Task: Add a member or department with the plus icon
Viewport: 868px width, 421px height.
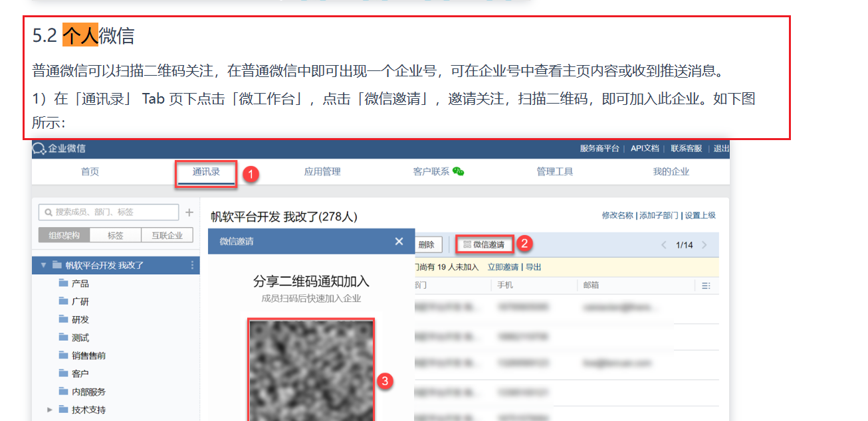Action: click(189, 212)
